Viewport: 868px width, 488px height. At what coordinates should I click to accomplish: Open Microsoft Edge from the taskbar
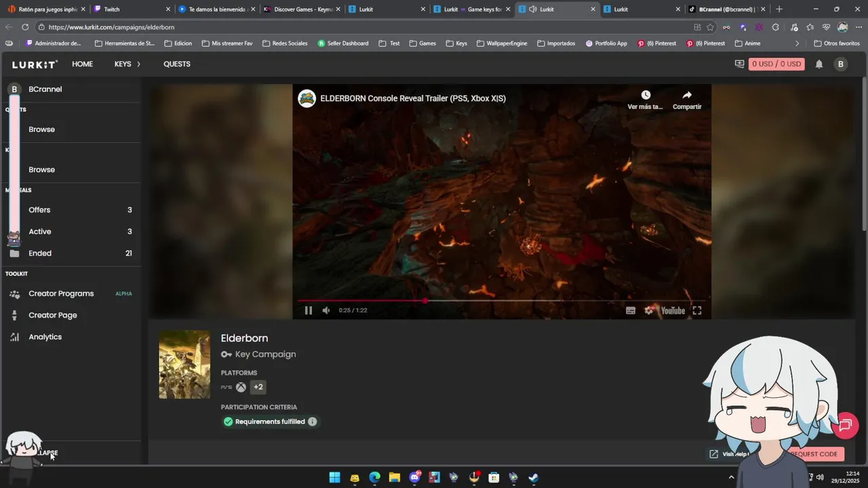pos(375,477)
